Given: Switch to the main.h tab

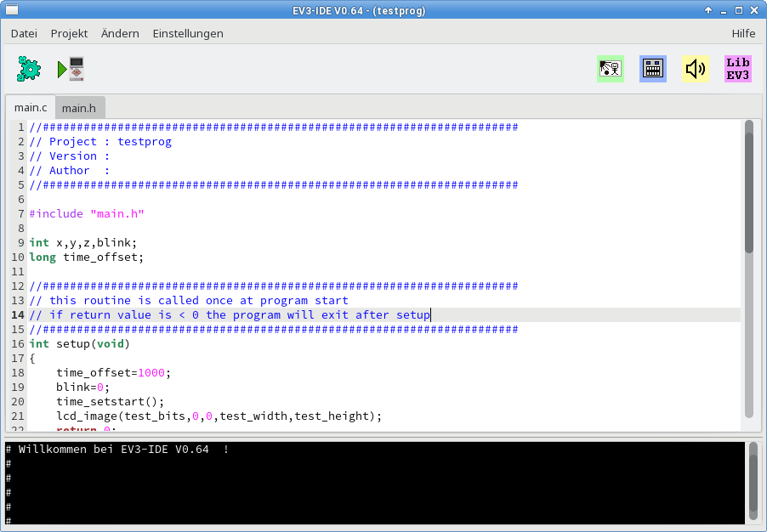Looking at the screenshot, I should coord(79,108).
